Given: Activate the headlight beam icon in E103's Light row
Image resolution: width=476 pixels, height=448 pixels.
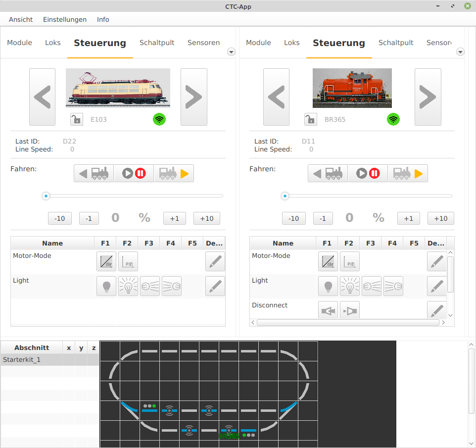Looking at the screenshot, I should pos(150,286).
